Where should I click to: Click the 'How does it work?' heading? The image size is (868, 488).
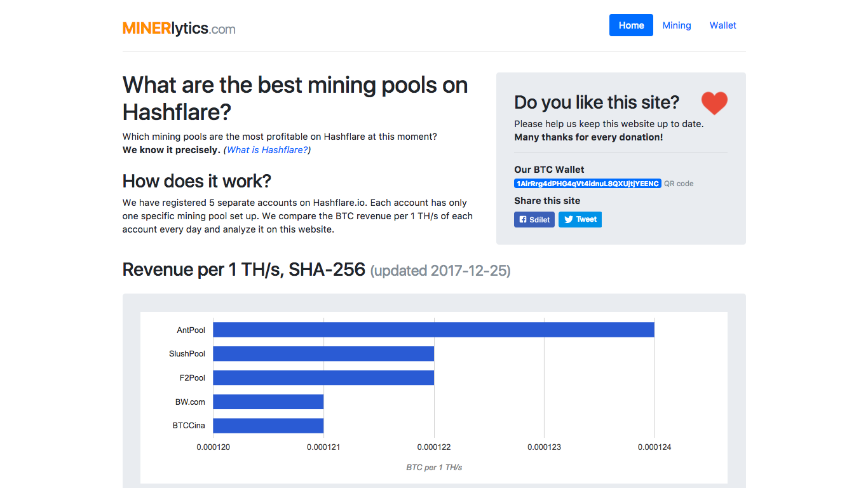(x=197, y=181)
